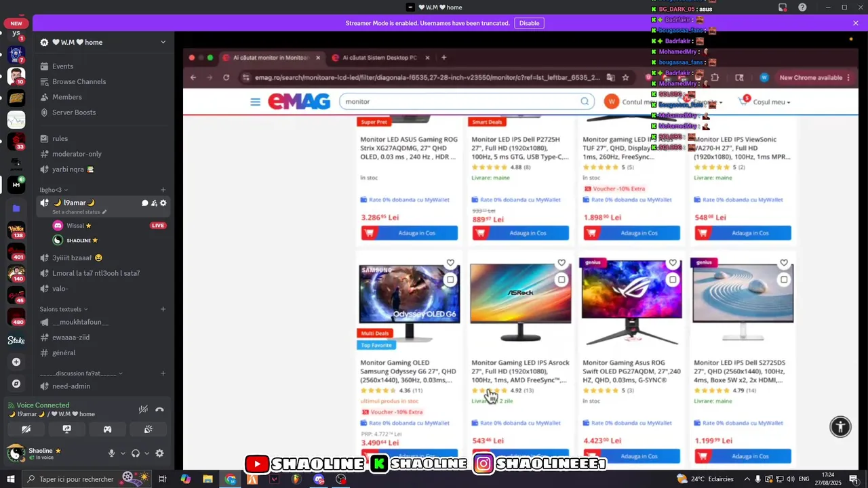
Task: Add a channel to lbgho<3 category
Action: [x=163, y=190]
